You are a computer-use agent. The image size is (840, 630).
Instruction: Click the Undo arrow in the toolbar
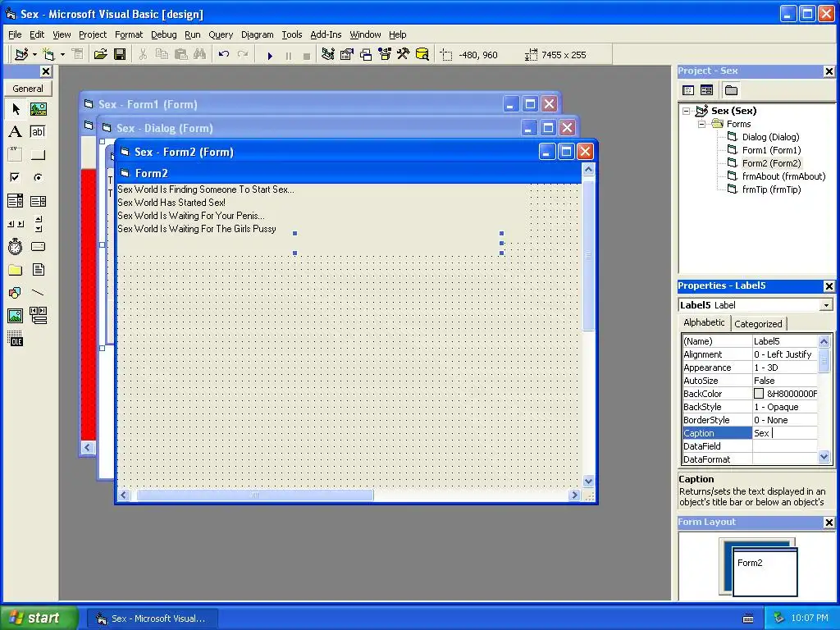224,54
